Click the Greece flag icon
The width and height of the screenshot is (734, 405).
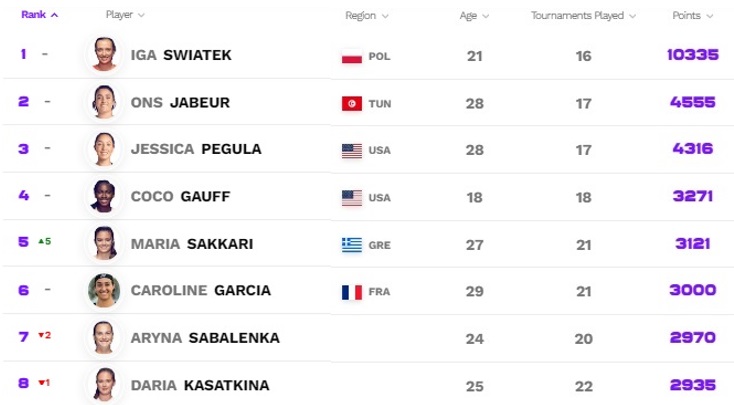(x=352, y=245)
